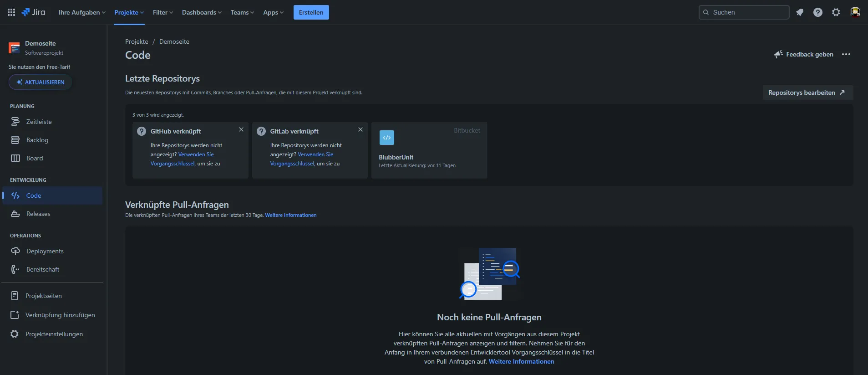Open Projekteinstellungen in the sidebar
Screen dimensions: 868x375
[52, 334]
